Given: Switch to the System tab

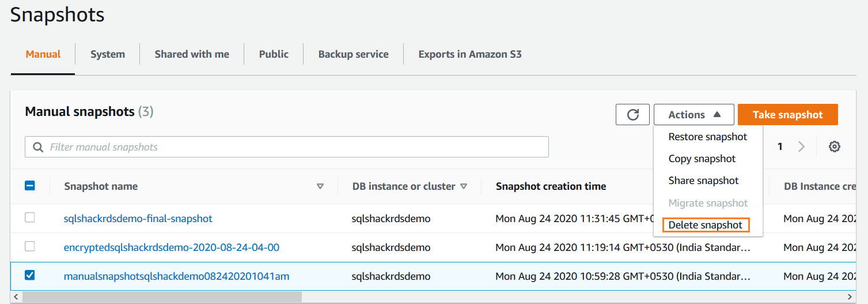Looking at the screenshot, I should pos(107,54).
